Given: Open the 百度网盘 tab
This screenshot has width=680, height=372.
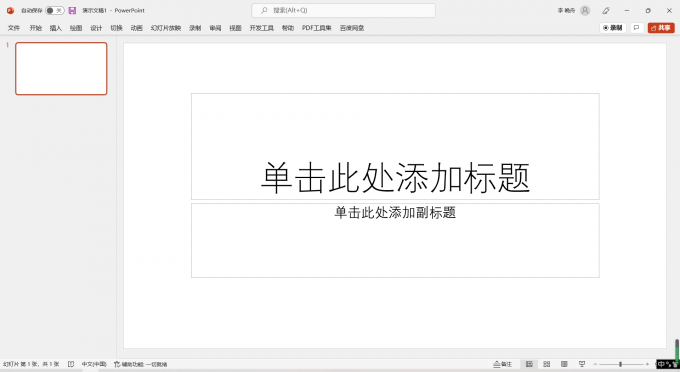Looking at the screenshot, I should click(352, 28).
